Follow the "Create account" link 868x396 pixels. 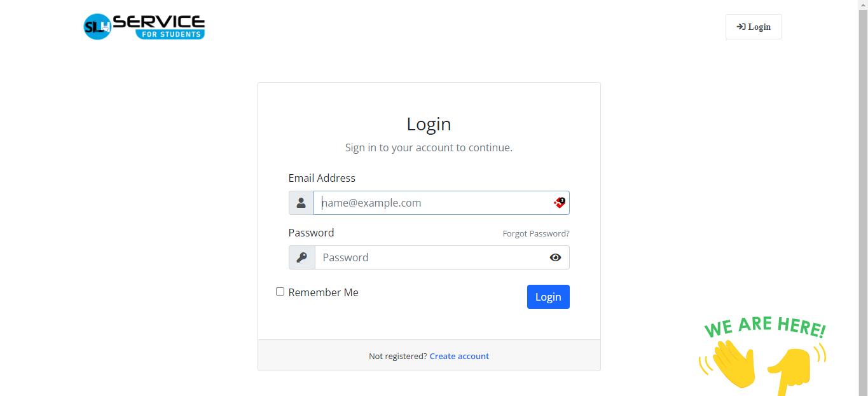pyautogui.click(x=459, y=356)
